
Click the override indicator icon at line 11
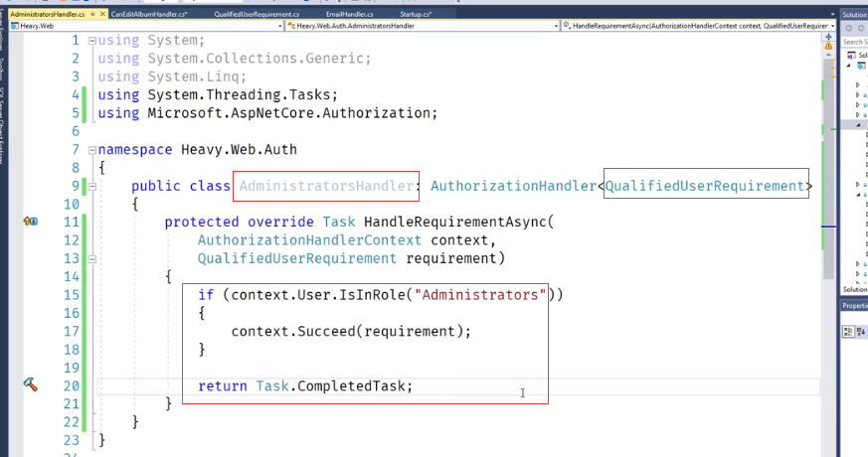click(x=31, y=222)
